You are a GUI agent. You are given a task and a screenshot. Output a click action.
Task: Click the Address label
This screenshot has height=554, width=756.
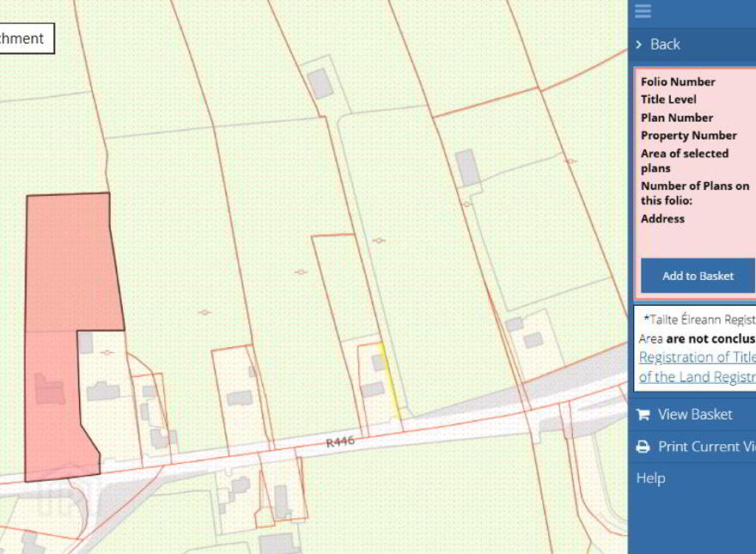(x=662, y=219)
